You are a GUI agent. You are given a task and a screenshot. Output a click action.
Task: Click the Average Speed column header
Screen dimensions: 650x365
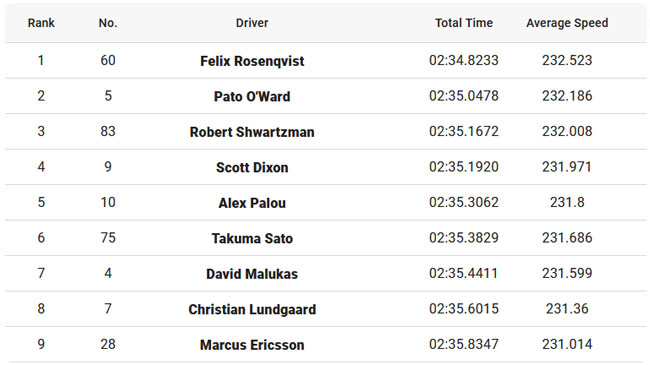[567, 23]
